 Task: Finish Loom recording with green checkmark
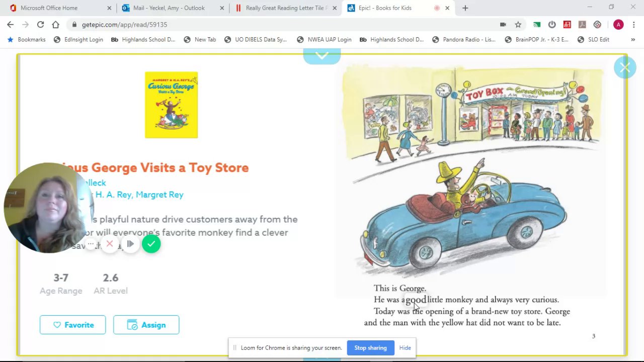click(x=151, y=244)
